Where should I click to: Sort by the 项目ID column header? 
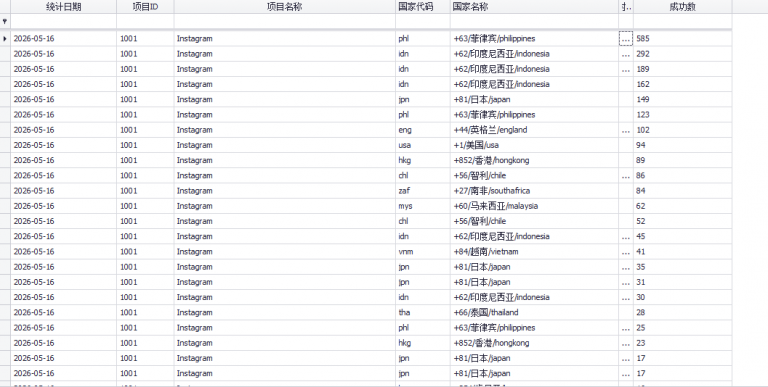[x=145, y=7]
